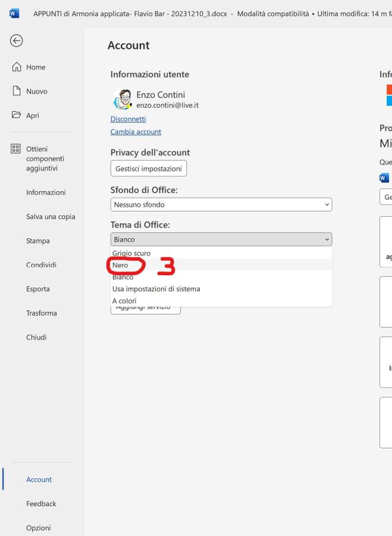Image resolution: width=392 pixels, height=536 pixels.
Task: Click the back arrow icon
Action: (x=17, y=40)
